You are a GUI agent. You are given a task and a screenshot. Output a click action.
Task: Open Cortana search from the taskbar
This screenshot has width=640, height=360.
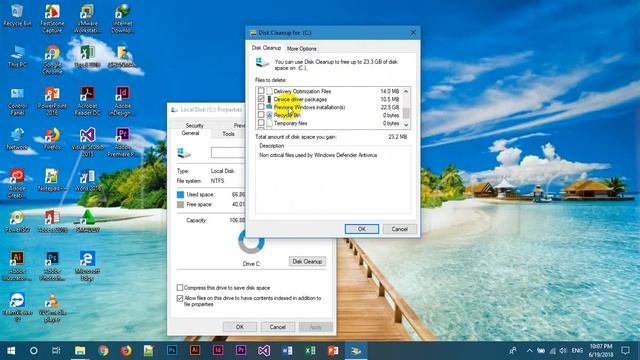pos(33,351)
